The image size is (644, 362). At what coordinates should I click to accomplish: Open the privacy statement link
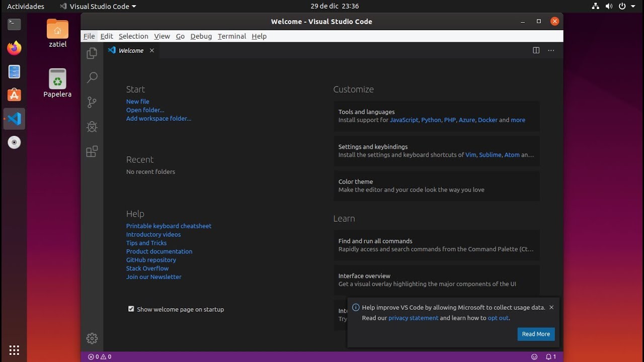point(413,318)
